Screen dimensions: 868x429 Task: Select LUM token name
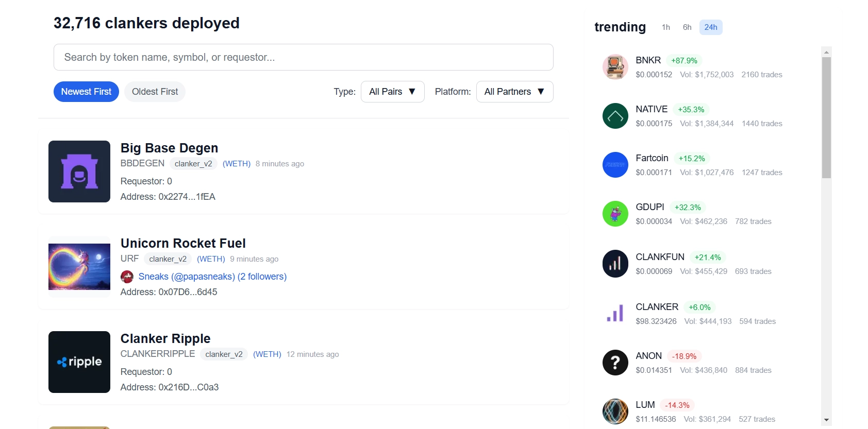pyautogui.click(x=645, y=405)
